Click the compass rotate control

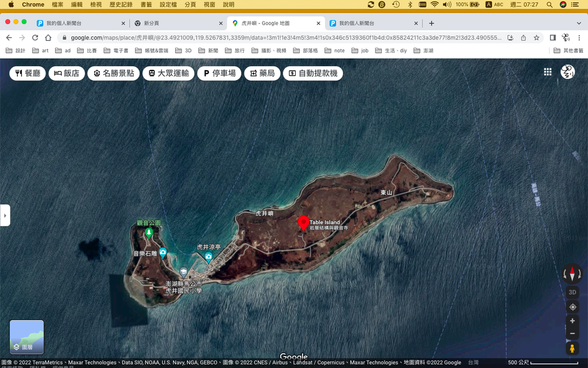pyautogui.click(x=572, y=274)
